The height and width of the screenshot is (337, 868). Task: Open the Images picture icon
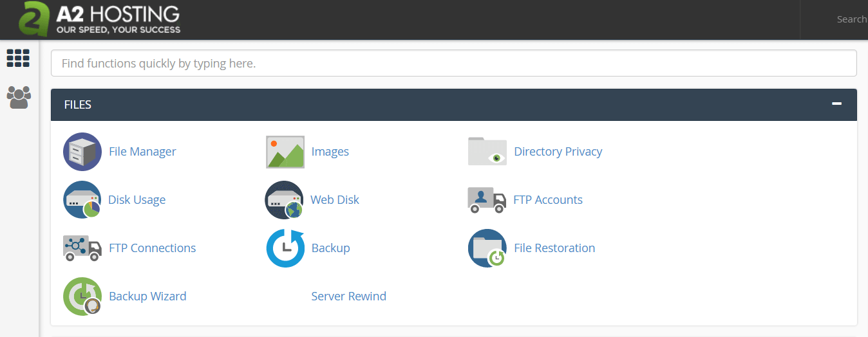285,152
